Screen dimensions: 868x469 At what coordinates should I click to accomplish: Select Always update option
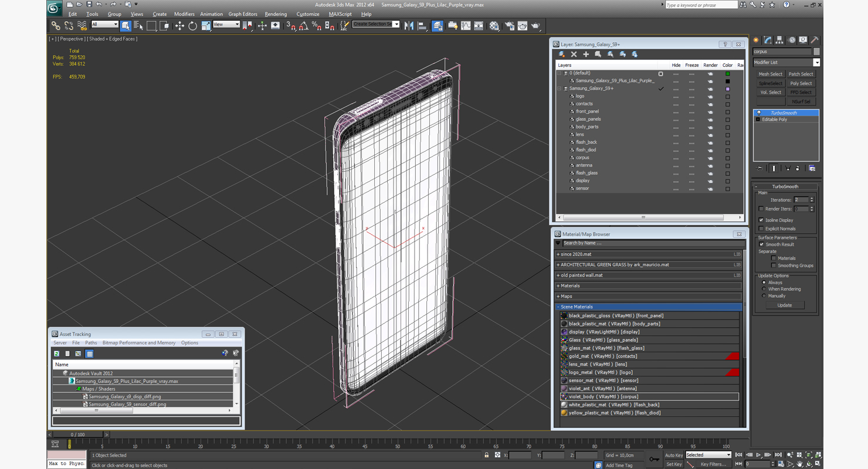coord(764,283)
